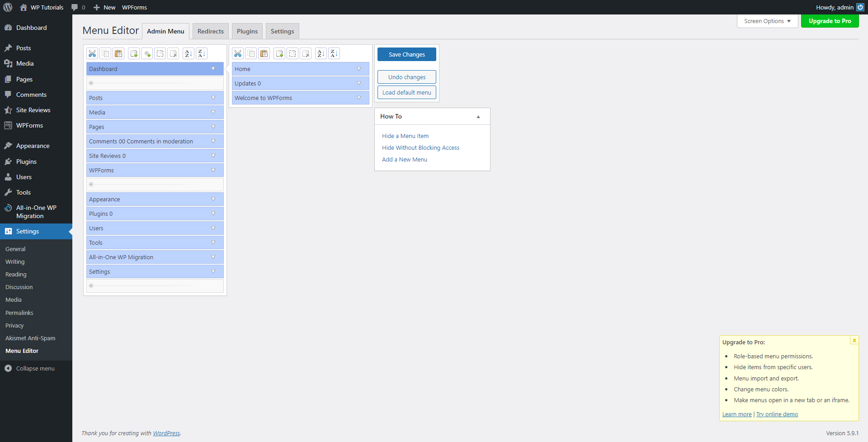The image size is (868, 442).
Task: Add a new separator in main menu column
Action: click(x=147, y=53)
